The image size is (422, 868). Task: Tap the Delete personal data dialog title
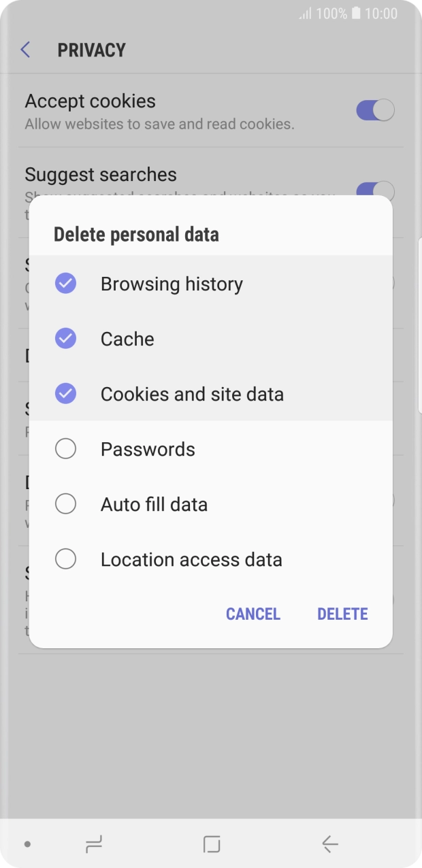pos(136,234)
